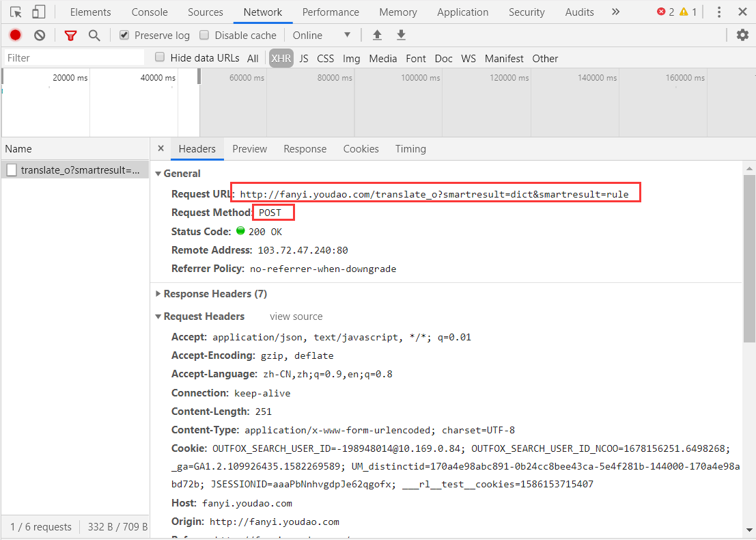Viewport: 756px width, 540px height.
Task: Show more DevTools tabs chevron
Action: (616, 12)
